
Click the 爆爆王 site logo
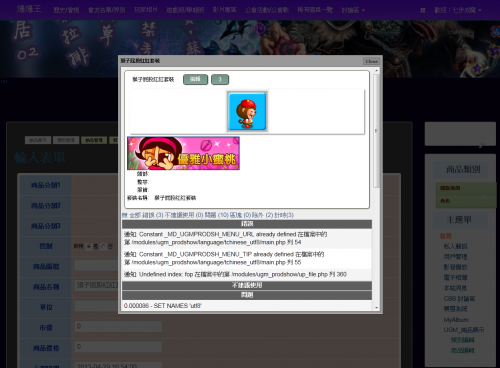[29, 9]
